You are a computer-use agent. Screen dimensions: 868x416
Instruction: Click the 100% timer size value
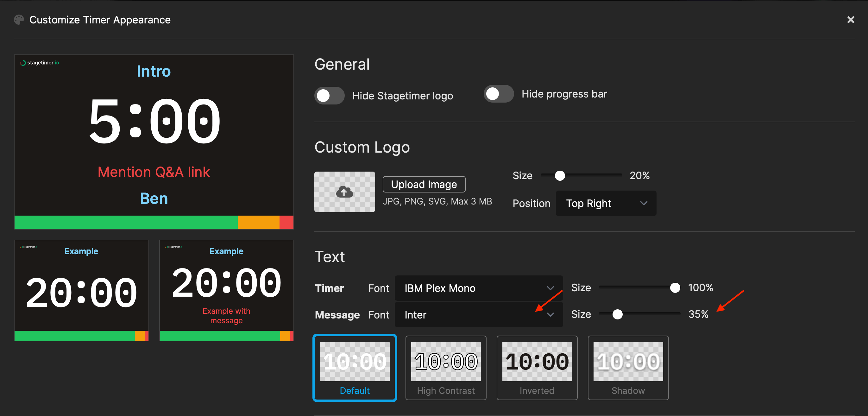(700, 287)
